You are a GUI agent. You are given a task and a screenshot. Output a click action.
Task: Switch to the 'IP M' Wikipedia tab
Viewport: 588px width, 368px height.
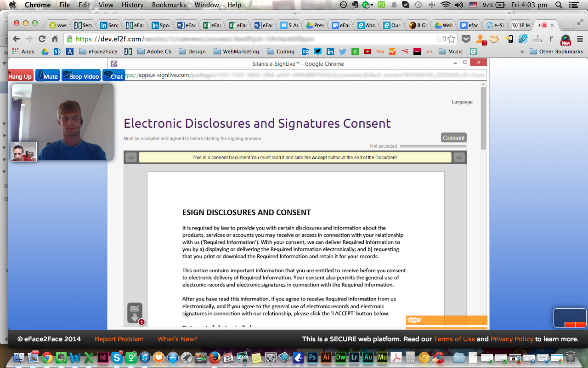(x=520, y=25)
